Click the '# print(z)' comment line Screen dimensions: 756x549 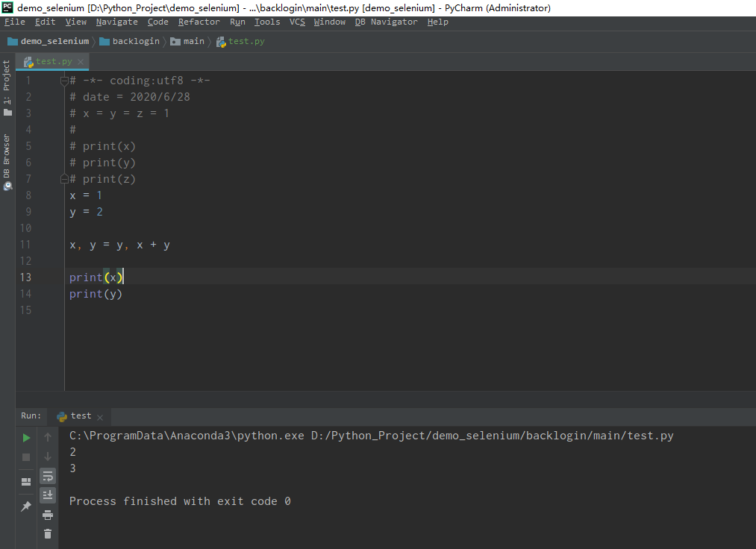click(x=103, y=179)
